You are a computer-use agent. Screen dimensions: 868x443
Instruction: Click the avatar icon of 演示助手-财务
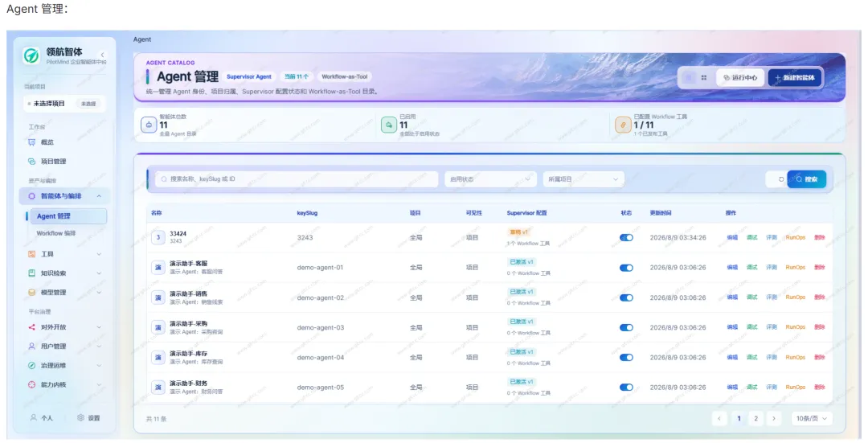point(158,387)
